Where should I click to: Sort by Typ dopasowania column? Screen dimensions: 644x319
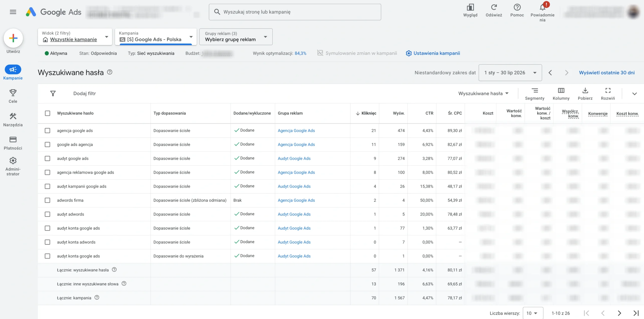tap(170, 113)
